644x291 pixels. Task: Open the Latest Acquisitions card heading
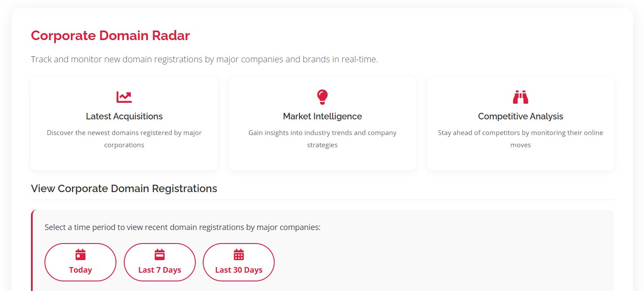(x=124, y=116)
